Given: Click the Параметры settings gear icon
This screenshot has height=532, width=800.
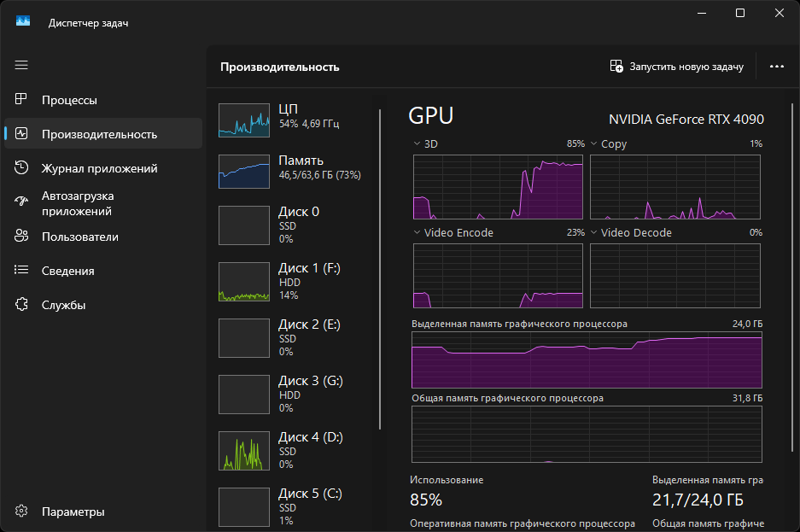Looking at the screenshot, I should (x=22, y=512).
